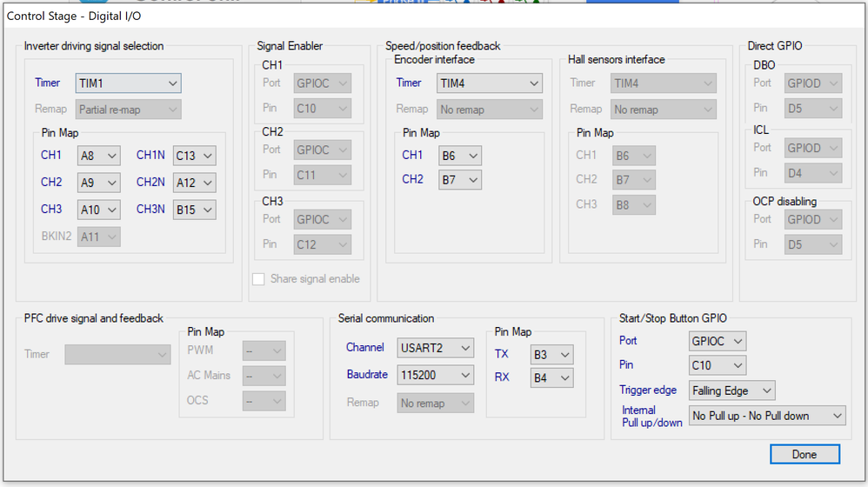This screenshot has width=868, height=487.
Task: Click the 'Speed/position feedback' group label
Action: click(x=443, y=46)
